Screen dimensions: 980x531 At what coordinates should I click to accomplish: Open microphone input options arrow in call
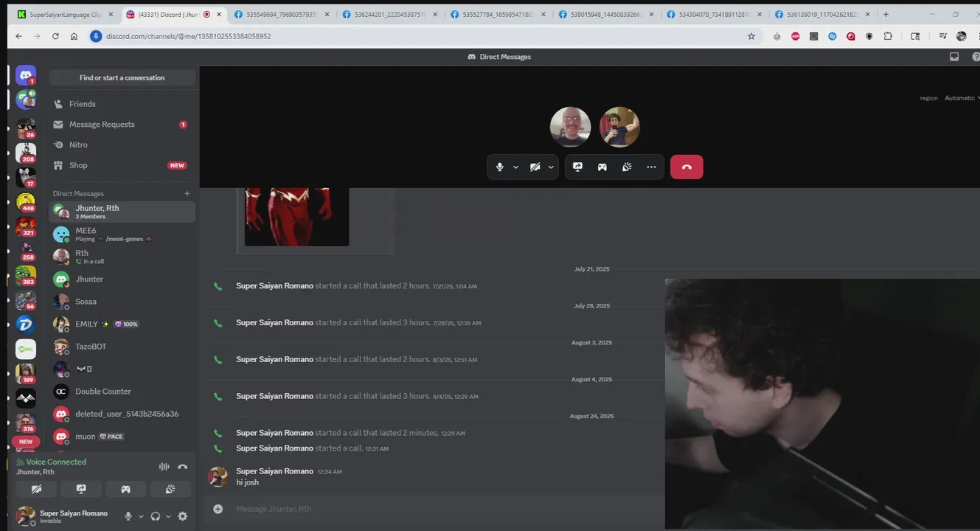coord(515,167)
